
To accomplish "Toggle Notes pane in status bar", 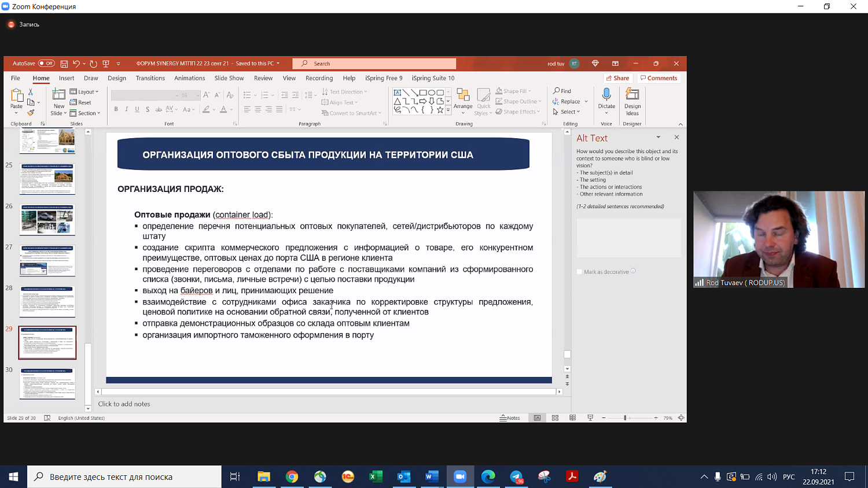I will pos(510,417).
